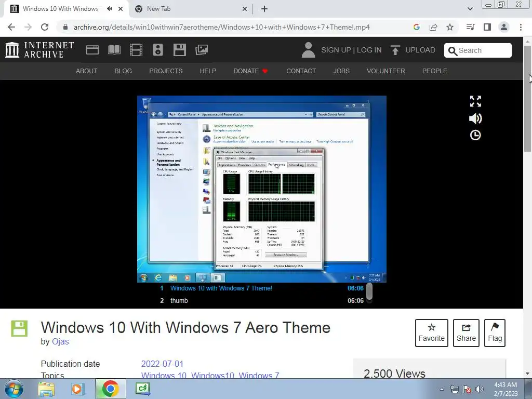Screen dimensions: 532x399
Task: Play track 1 Windows 10 with Windows 7 Theme!
Action: coord(262,288)
